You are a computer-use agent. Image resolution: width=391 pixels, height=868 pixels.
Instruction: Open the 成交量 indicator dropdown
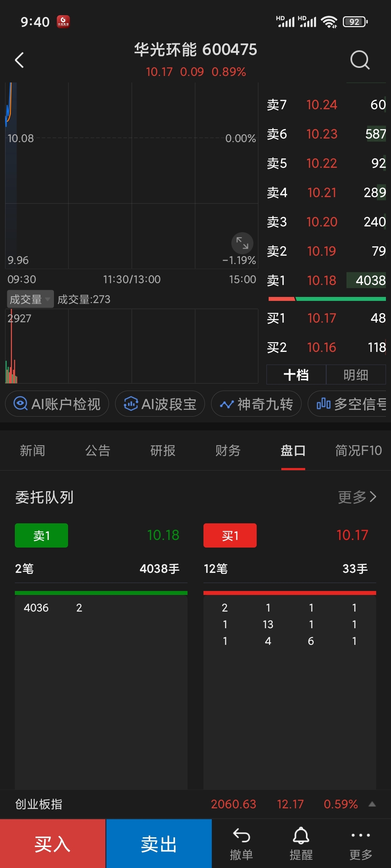pos(30,299)
